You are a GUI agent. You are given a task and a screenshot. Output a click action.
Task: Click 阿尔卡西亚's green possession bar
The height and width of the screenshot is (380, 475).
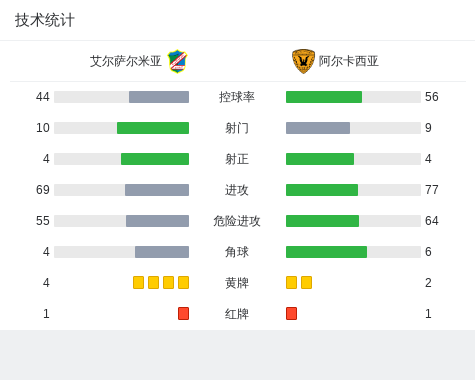point(324,97)
